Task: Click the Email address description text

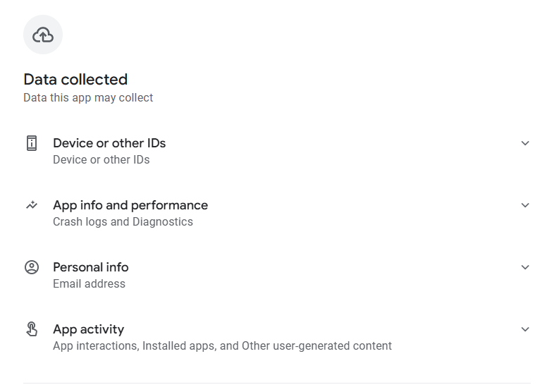Action: [89, 284]
